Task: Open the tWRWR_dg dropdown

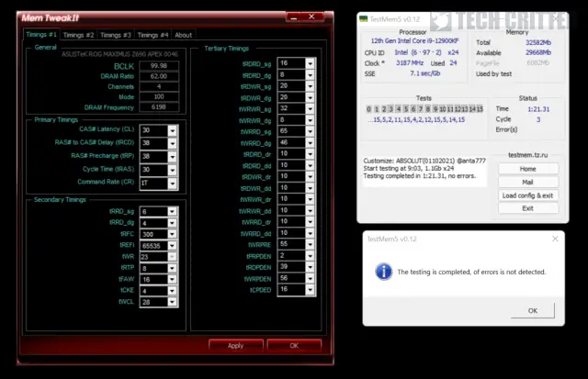Action: tap(311, 120)
